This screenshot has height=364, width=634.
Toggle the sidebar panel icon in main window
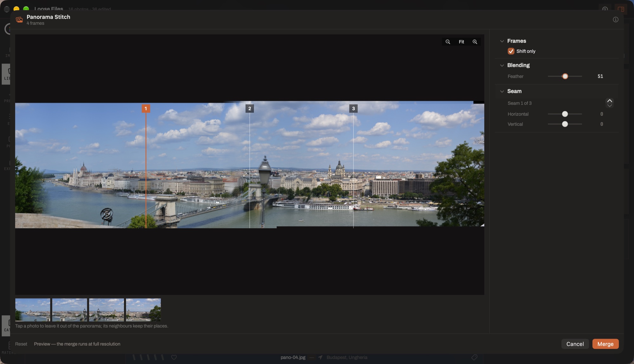(x=621, y=9)
